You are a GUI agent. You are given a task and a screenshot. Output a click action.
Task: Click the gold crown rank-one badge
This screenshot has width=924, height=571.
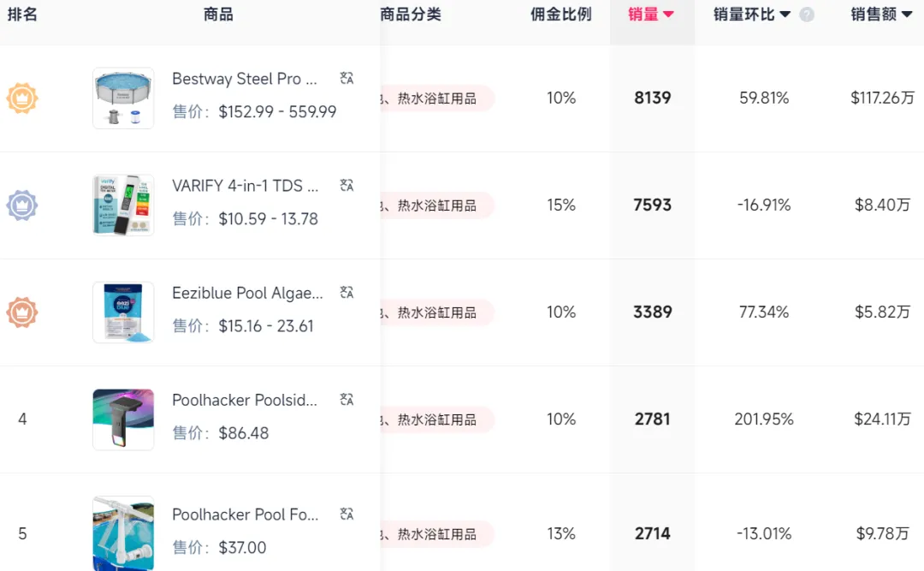click(x=22, y=98)
